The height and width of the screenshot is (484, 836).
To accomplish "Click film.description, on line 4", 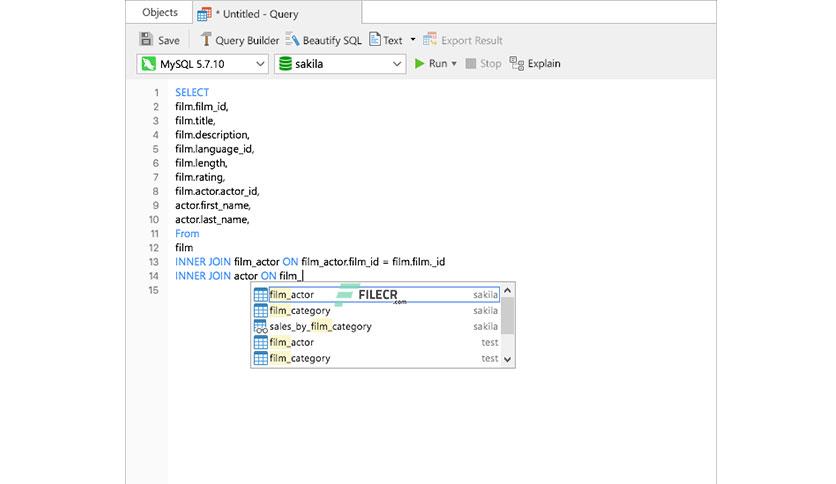I will [x=212, y=135].
